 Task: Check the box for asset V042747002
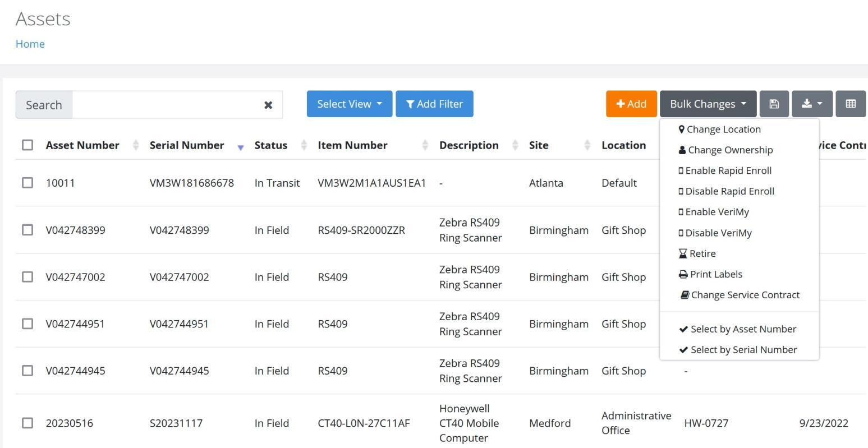click(x=27, y=276)
